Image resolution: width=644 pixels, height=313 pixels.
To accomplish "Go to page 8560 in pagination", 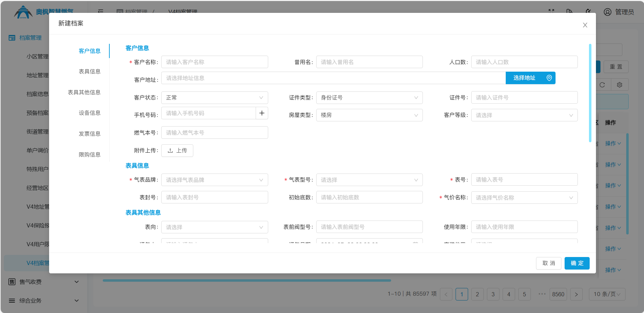I will click(558, 294).
